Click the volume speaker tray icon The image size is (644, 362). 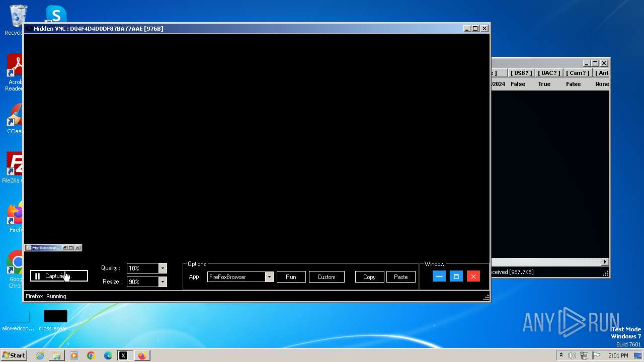coord(572,355)
